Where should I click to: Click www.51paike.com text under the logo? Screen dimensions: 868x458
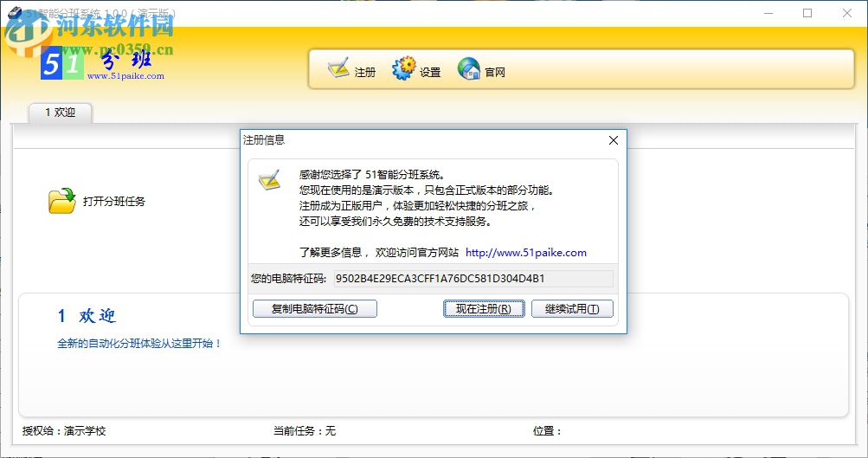pyautogui.click(x=125, y=76)
